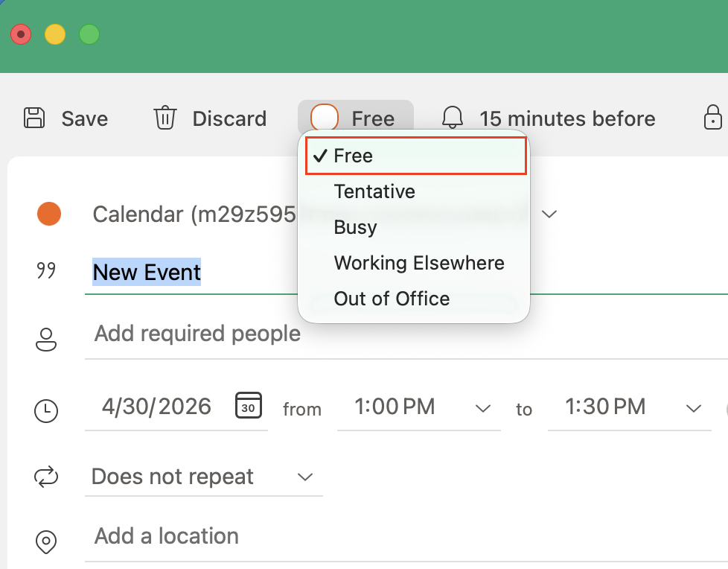
Task: Click the 4/30/2026 date field
Action: coord(156,407)
